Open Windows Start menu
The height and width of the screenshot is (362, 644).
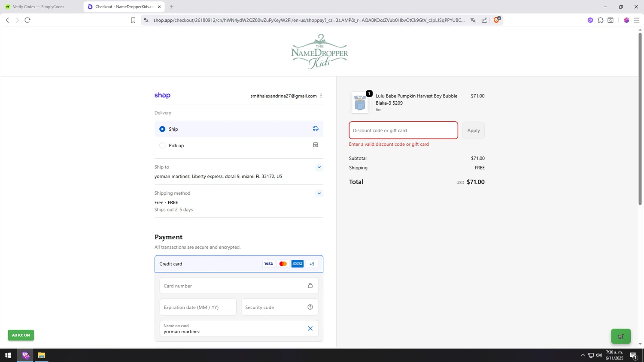(x=8, y=356)
